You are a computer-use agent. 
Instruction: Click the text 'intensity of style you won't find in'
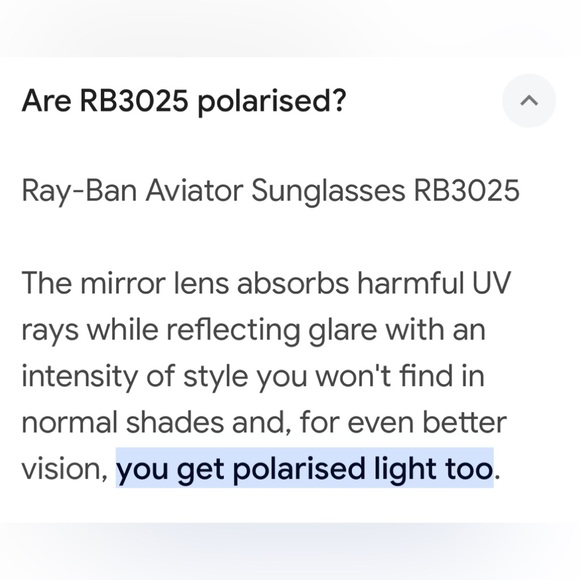tap(253, 377)
